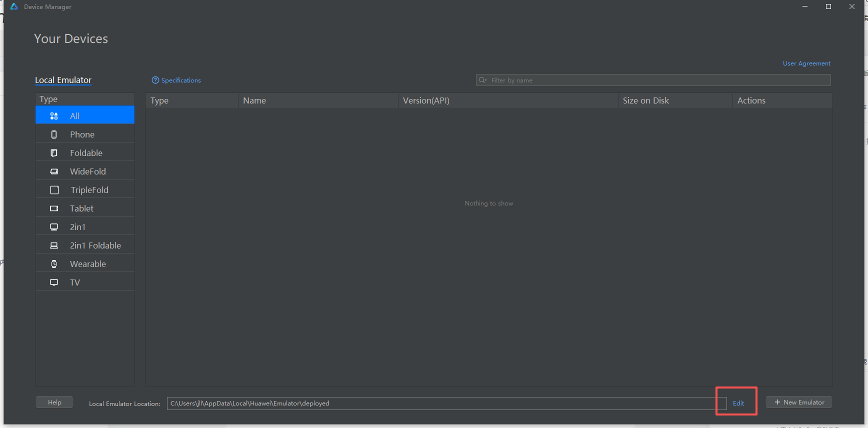The width and height of the screenshot is (868, 428).
Task: Click the Specifications question mark icon
Action: coord(155,80)
